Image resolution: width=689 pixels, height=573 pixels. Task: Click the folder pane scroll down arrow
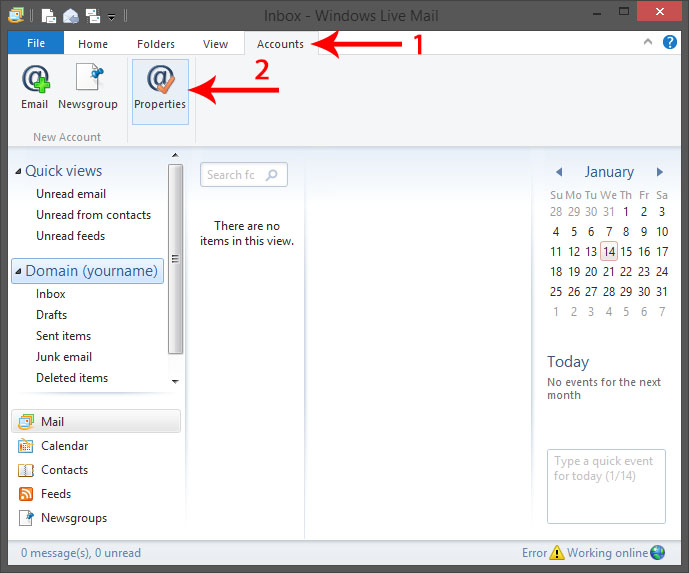pos(175,381)
